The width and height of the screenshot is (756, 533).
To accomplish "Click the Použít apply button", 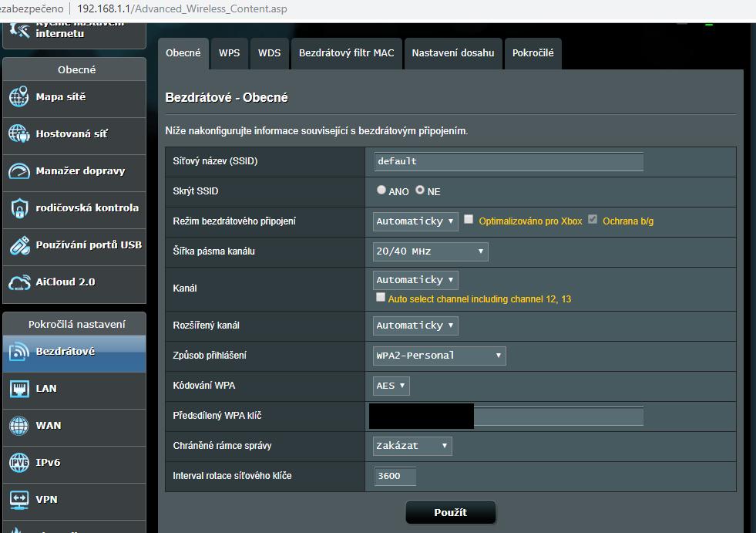I will pos(451,513).
